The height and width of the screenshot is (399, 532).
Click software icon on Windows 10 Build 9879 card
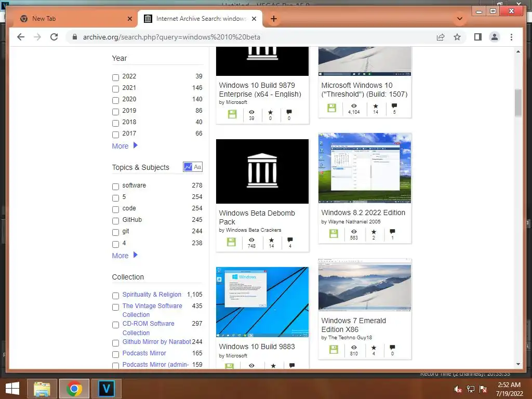click(232, 114)
